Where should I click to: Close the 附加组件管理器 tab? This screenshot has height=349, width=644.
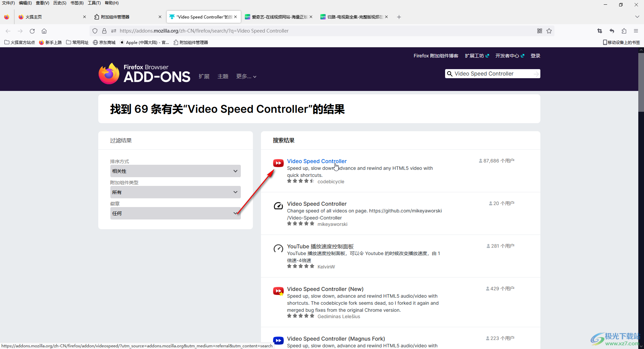pyautogui.click(x=160, y=17)
